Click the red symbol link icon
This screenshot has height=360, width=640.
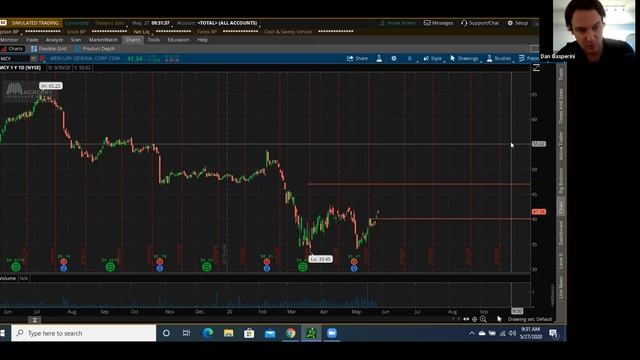[x=42, y=59]
